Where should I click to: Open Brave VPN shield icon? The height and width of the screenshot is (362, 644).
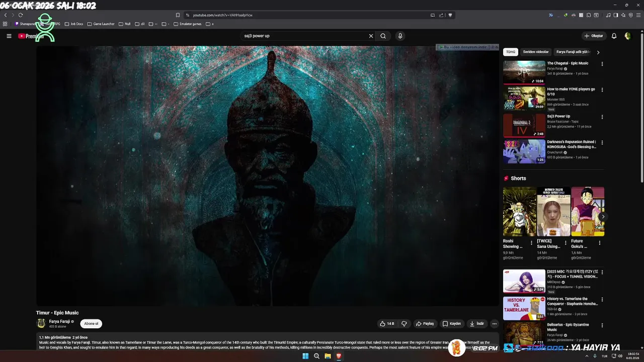[x=631, y=15]
